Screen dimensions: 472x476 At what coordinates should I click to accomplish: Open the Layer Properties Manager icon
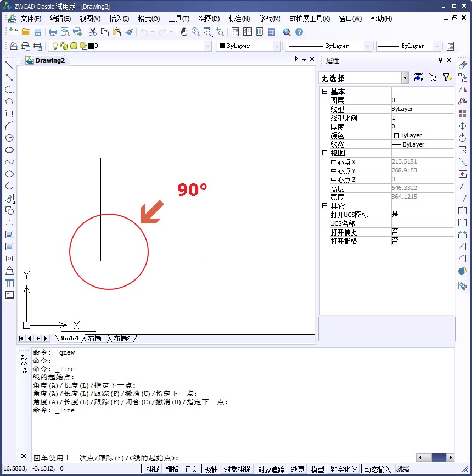point(13,46)
